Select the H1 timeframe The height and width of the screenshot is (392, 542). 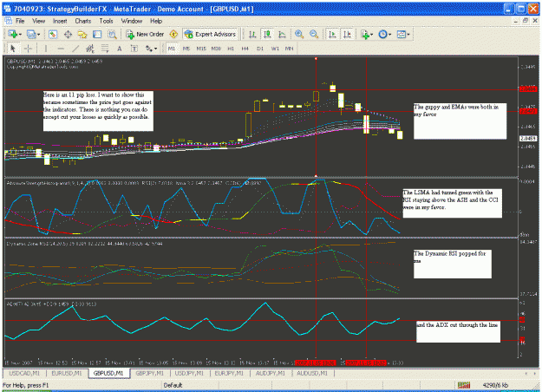tap(231, 49)
